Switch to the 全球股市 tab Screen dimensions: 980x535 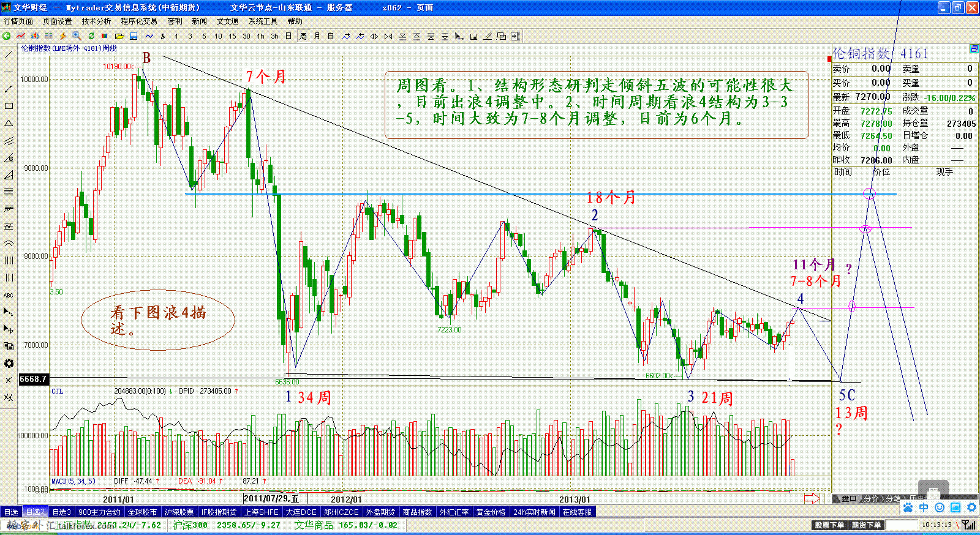point(142,512)
